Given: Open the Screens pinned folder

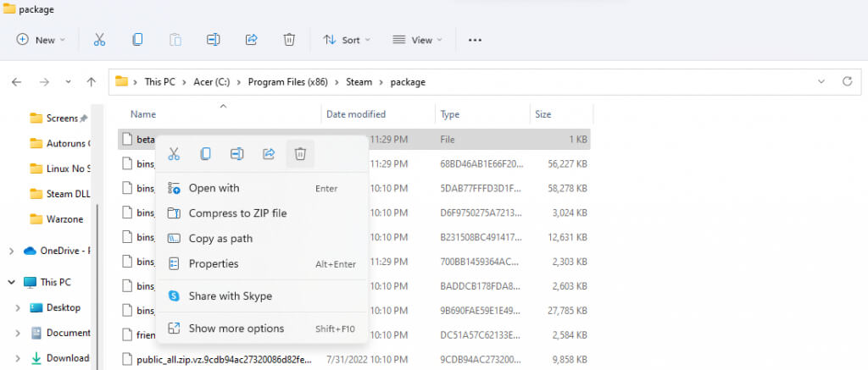Looking at the screenshot, I should (58, 118).
